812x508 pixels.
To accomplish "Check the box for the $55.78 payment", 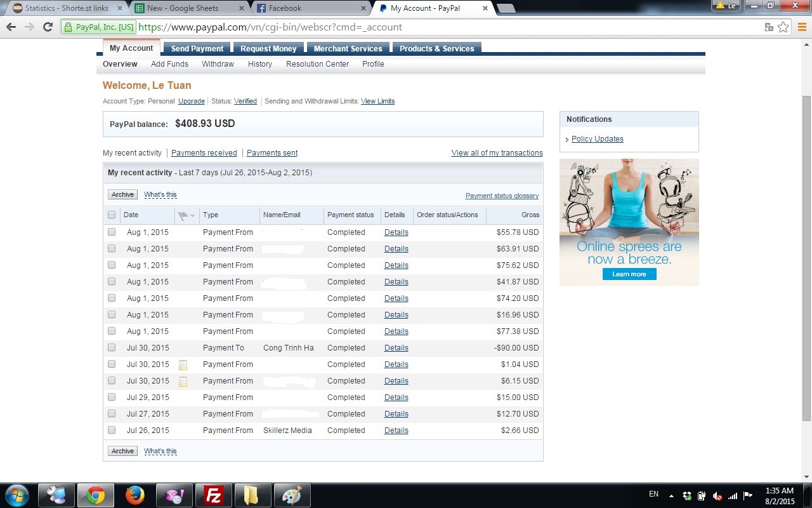I will click(x=112, y=232).
